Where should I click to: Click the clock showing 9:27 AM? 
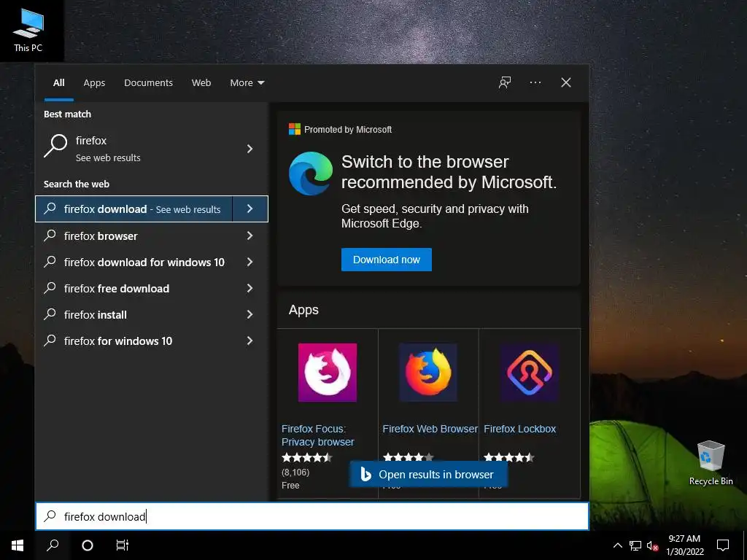pos(684,539)
